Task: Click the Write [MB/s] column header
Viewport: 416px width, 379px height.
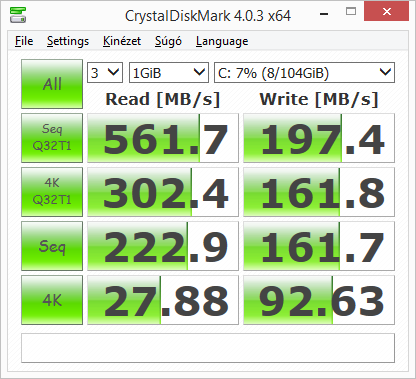Action: coord(319,99)
